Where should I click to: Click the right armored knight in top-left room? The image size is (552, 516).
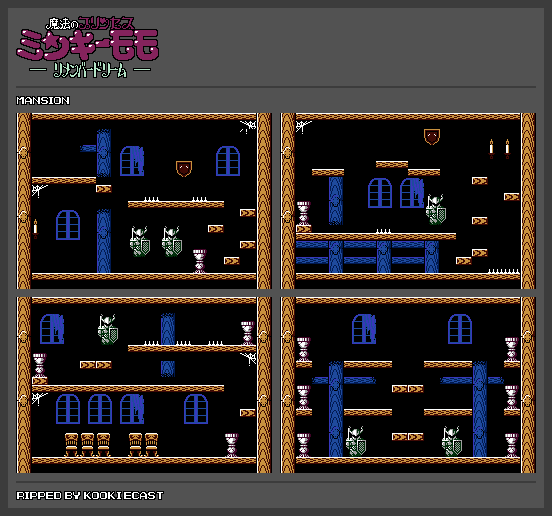(172, 242)
